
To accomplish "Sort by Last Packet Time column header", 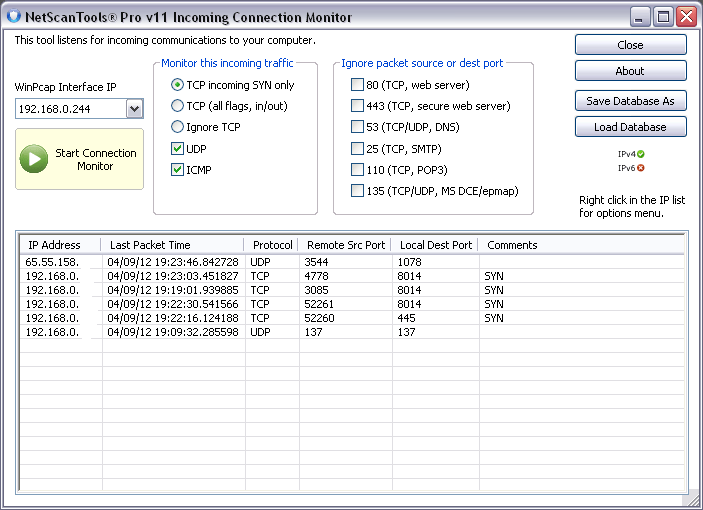I will (x=173, y=245).
